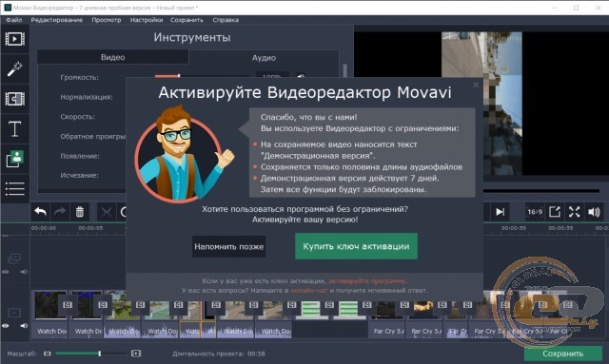Screen dimensions: 609x364
Task: Click overlay track icon on timeline
Action: [14, 259]
